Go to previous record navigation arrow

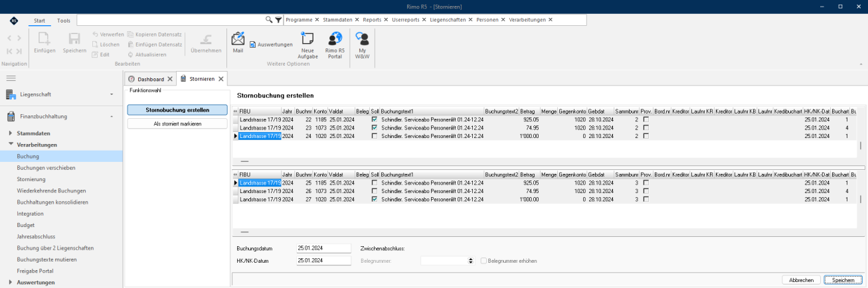[x=10, y=38]
